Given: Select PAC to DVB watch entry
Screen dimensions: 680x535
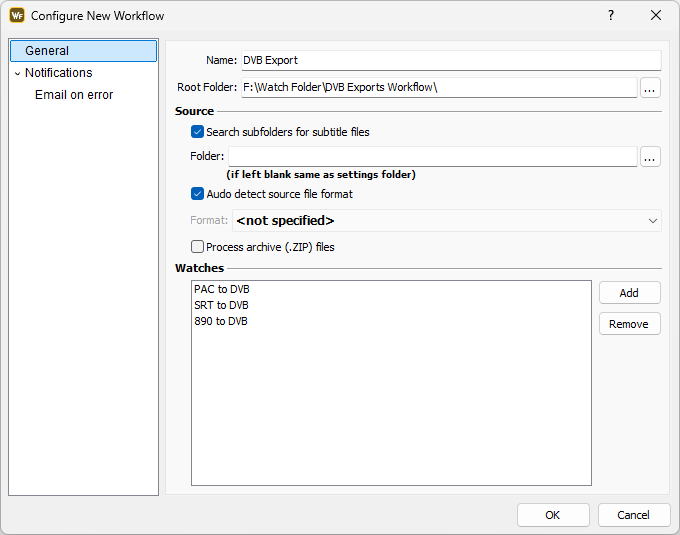Looking at the screenshot, I should [x=221, y=289].
